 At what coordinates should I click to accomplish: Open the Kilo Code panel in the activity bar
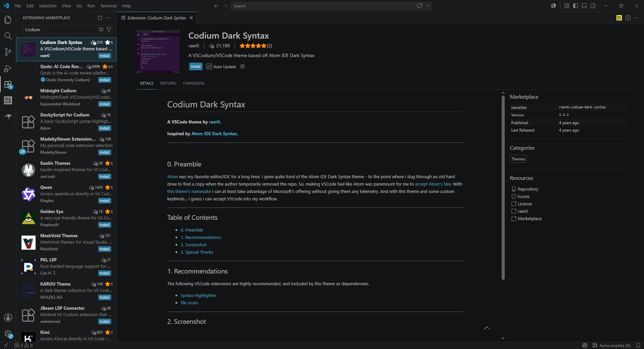coord(8,100)
